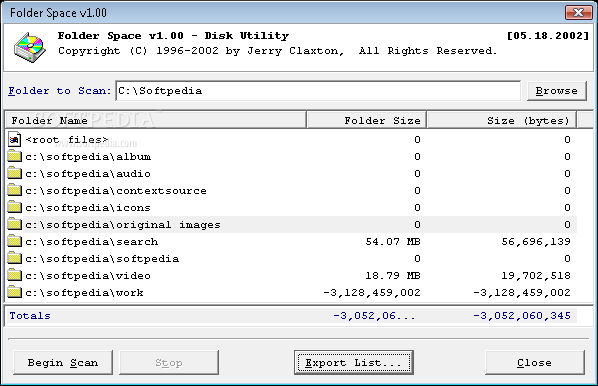Click the Jerry Claxton copyright line

[278, 51]
